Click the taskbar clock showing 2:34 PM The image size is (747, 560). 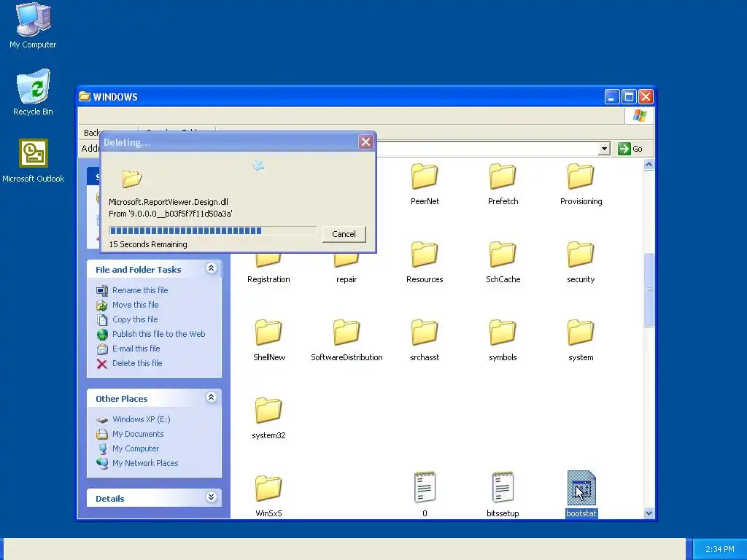[x=720, y=549]
